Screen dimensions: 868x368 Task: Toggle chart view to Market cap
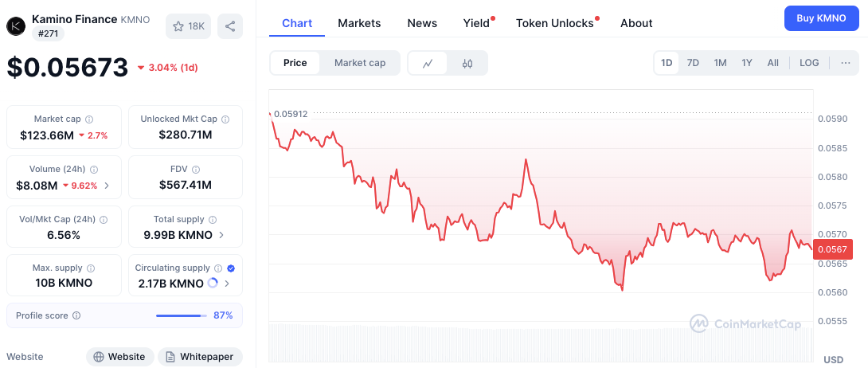[360, 63]
